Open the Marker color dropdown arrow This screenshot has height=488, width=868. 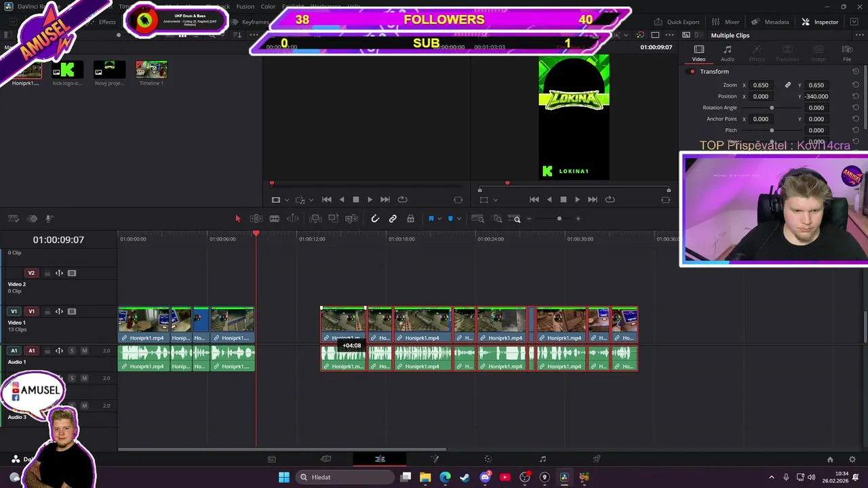coord(459,219)
